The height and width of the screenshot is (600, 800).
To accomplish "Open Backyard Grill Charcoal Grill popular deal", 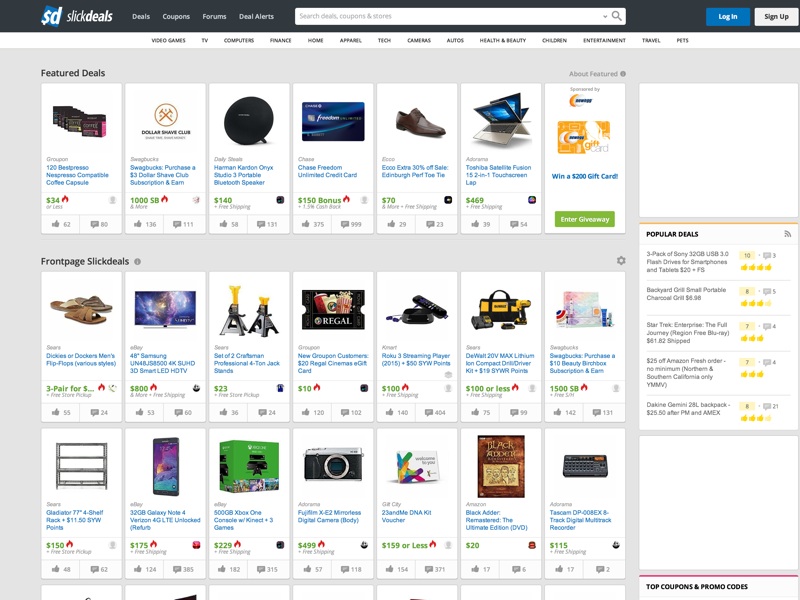I will pos(686,294).
